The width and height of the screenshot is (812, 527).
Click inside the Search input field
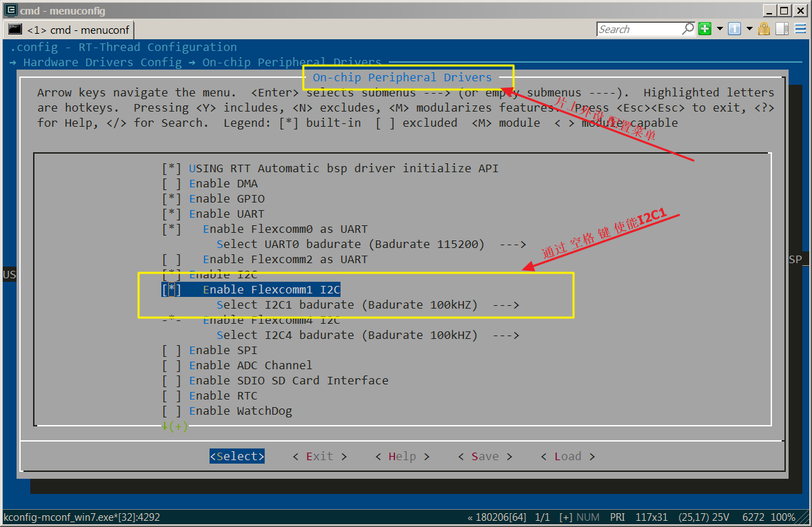[638, 29]
